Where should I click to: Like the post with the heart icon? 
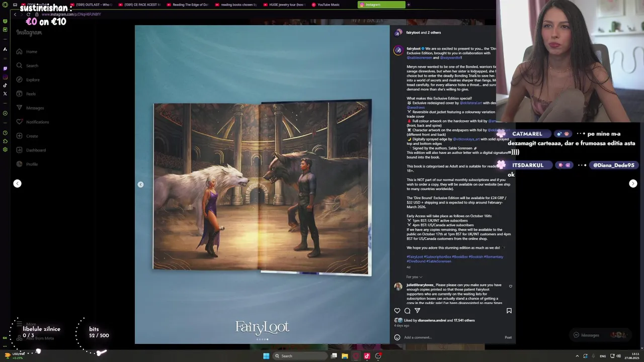coord(397,311)
